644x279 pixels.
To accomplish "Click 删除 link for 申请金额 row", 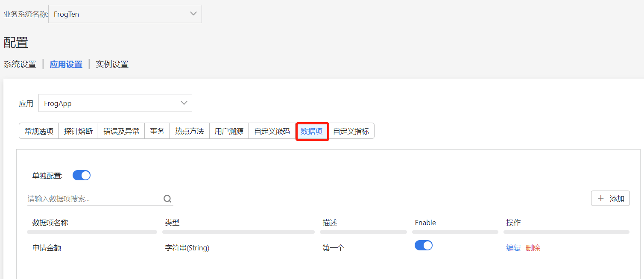I will click(533, 248).
